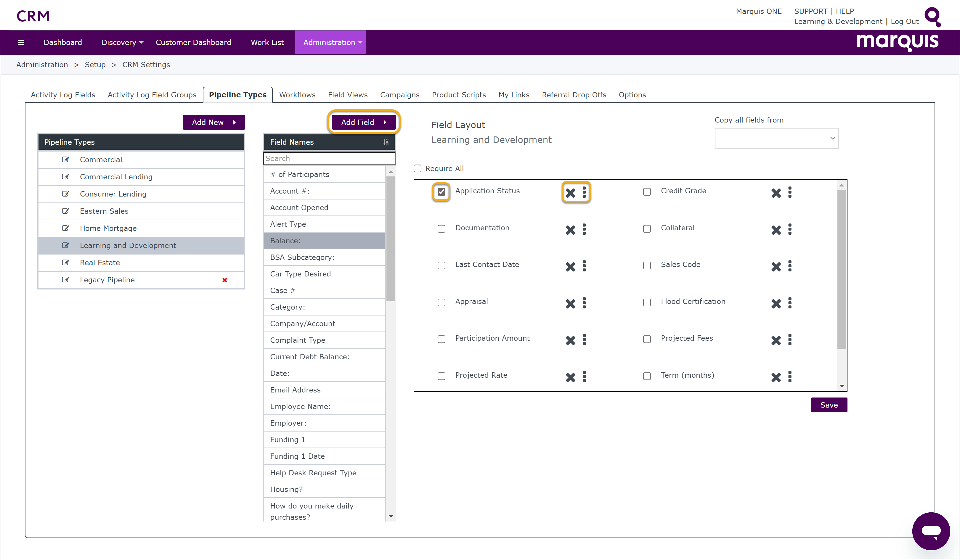Click the Field Layout scrollbar
Screen dimensions: 960x560
tap(842, 268)
